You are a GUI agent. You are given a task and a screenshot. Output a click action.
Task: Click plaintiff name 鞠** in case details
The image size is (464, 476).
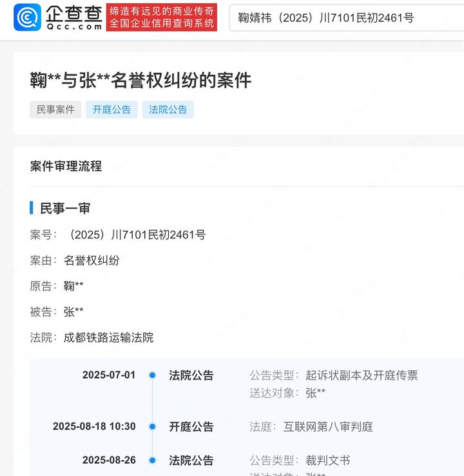click(x=73, y=286)
